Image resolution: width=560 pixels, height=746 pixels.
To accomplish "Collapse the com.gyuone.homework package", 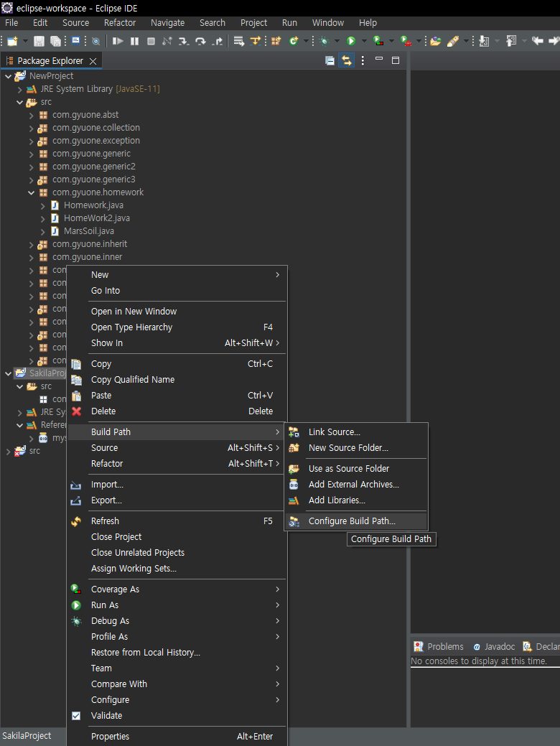I will point(31,192).
